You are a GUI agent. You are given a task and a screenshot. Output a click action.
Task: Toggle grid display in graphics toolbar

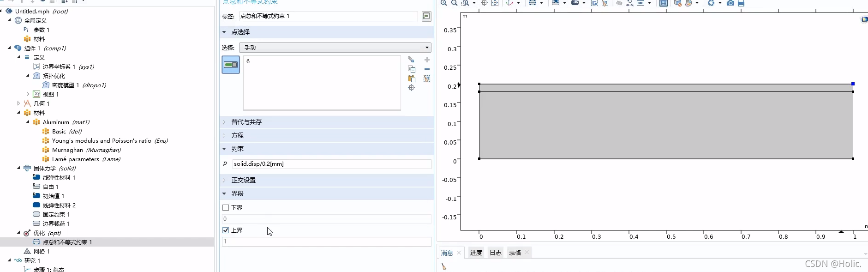click(663, 3)
